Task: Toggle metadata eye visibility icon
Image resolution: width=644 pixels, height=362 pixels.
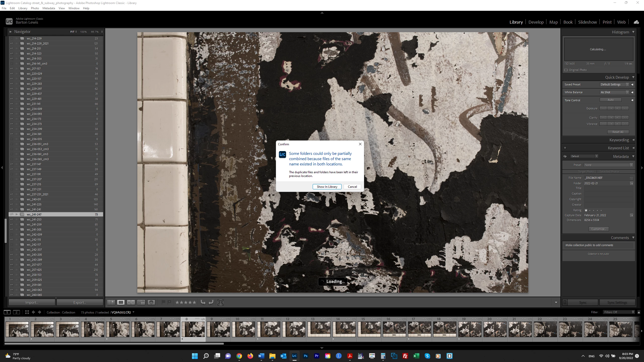Action: [565, 156]
